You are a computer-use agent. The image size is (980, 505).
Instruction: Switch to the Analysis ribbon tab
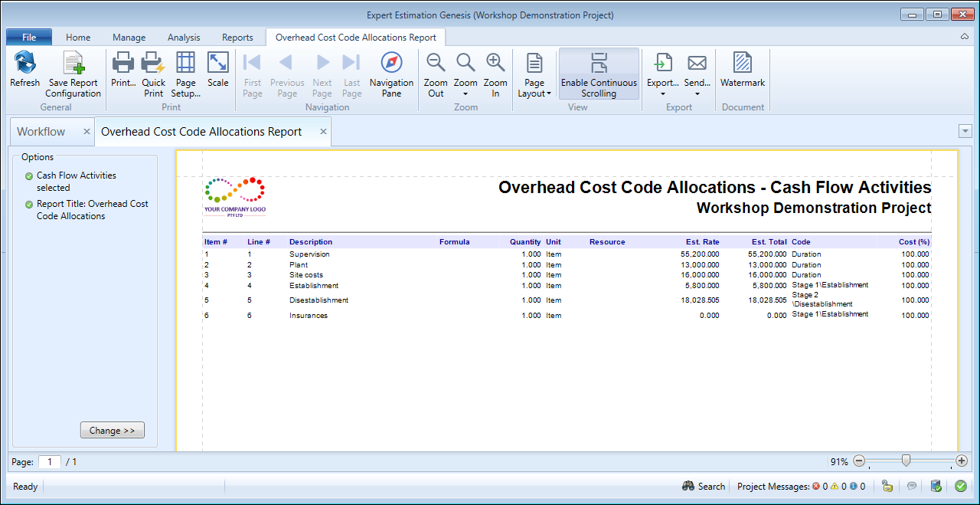pos(184,38)
